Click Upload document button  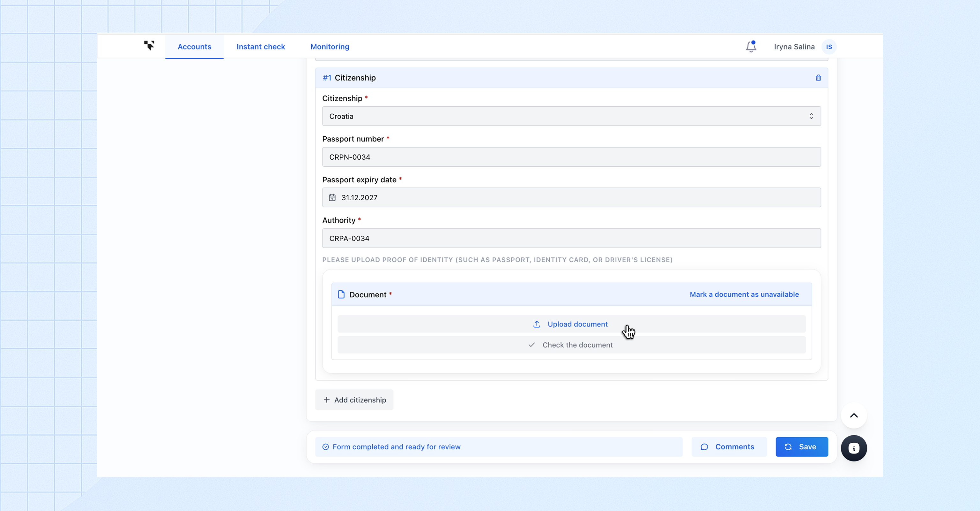(571, 324)
